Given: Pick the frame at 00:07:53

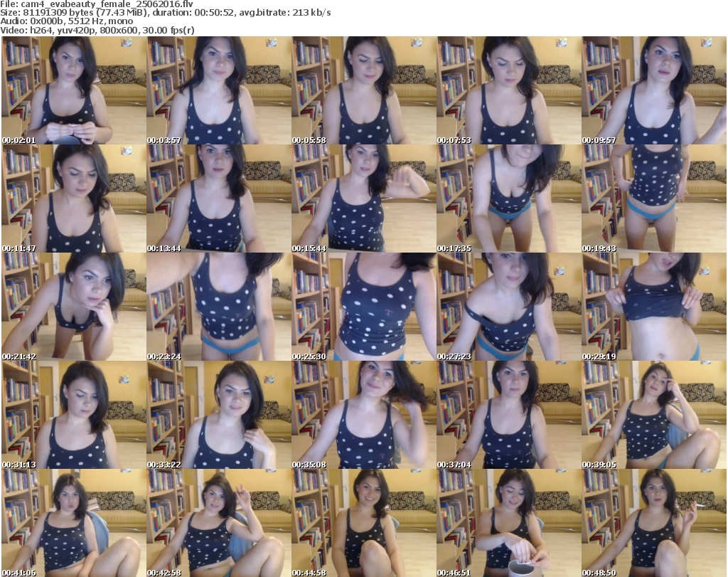Looking at the screenshot, I should 509,90.
